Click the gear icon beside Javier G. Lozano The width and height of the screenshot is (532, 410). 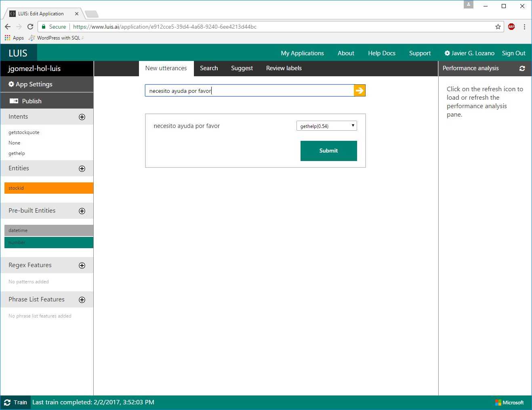coord(447,53)
